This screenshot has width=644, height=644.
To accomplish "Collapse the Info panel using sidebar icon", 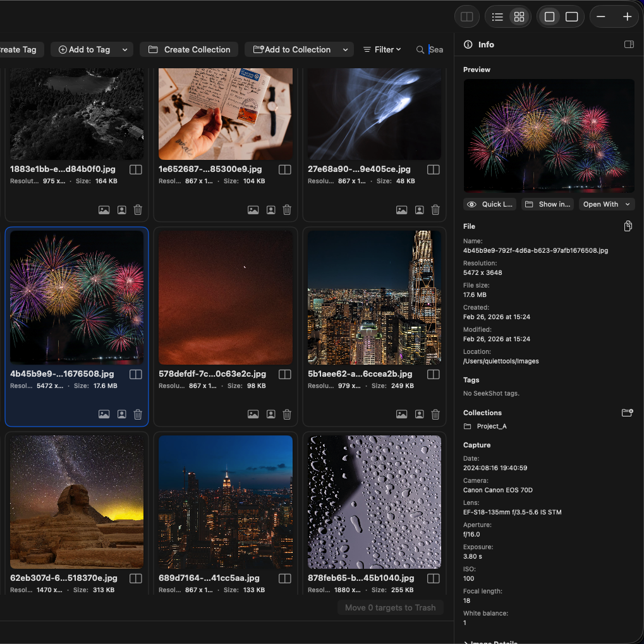I will tap(629, 44).
